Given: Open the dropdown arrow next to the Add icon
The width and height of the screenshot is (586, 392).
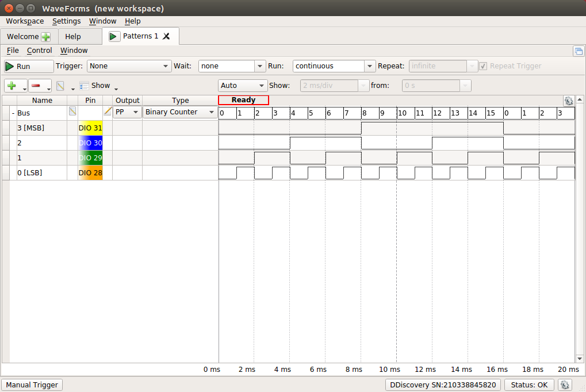Looking at the screenshot, I should (25, 89).
